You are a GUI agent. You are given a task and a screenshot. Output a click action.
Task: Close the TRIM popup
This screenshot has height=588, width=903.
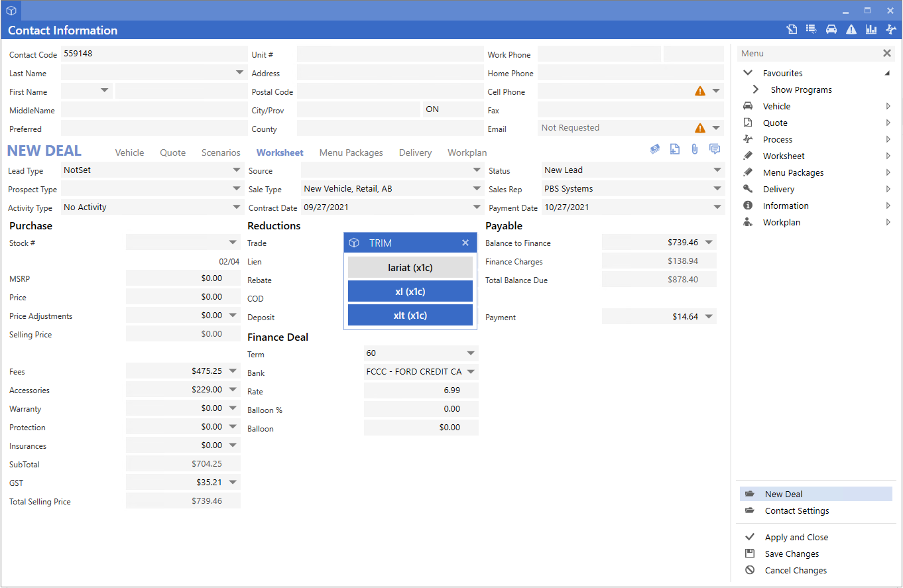coord(465,243)
